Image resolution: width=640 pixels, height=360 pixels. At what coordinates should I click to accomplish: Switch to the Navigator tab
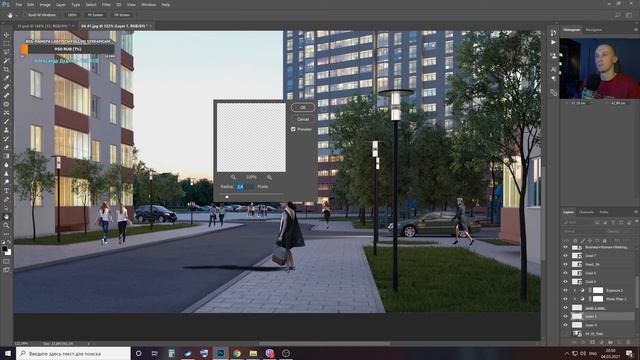pos(593,30)
